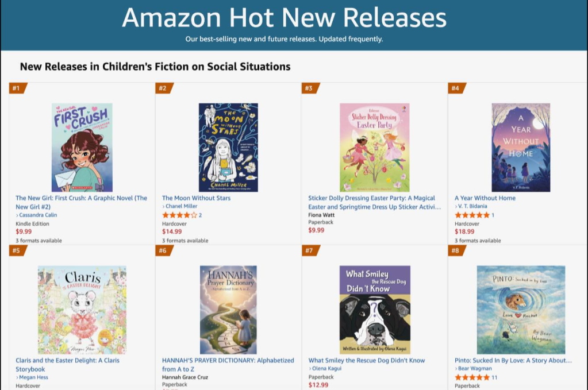Click the #6 rank badge
588x390 pixels.
coord(163,250)
